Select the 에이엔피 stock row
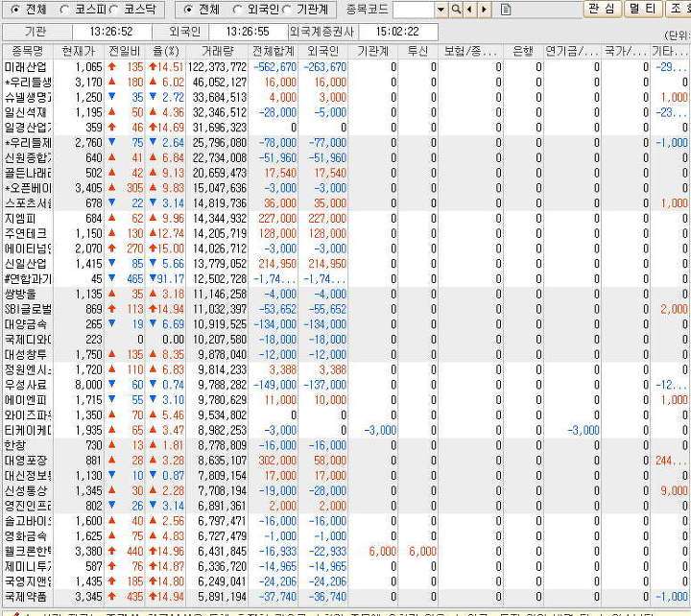The width and height of the screenshot is (691, 616). click(345, 400)
